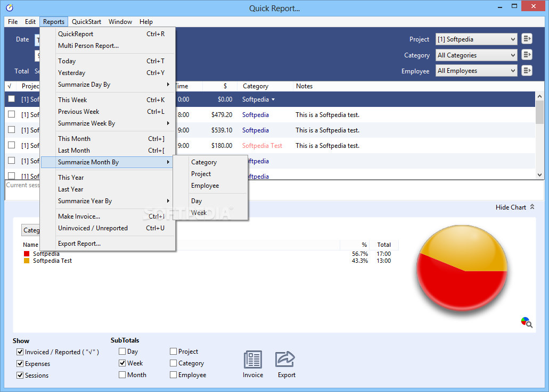549x392 pixels.
Task: Select Last Month menu item
Action: click(108, 151)
